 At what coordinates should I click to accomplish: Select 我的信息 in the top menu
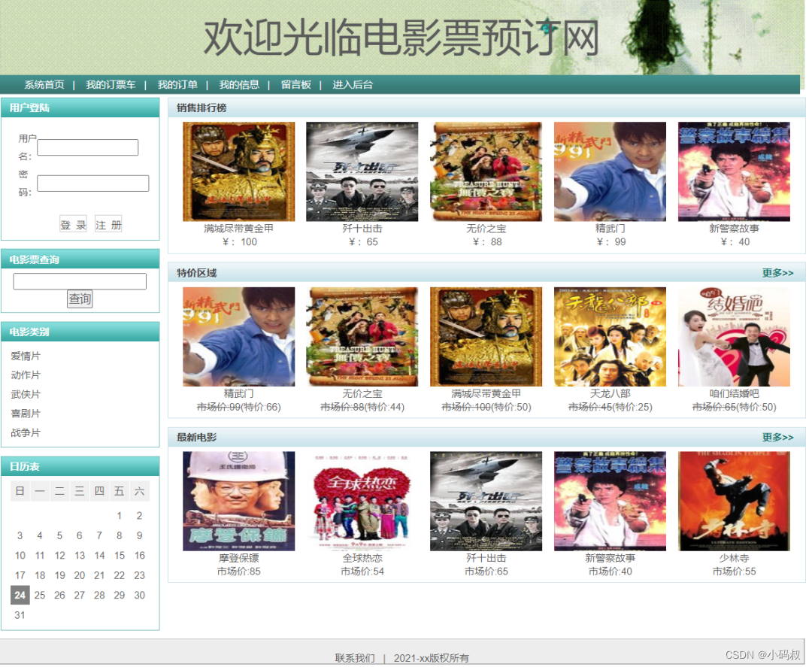point(239,85)
